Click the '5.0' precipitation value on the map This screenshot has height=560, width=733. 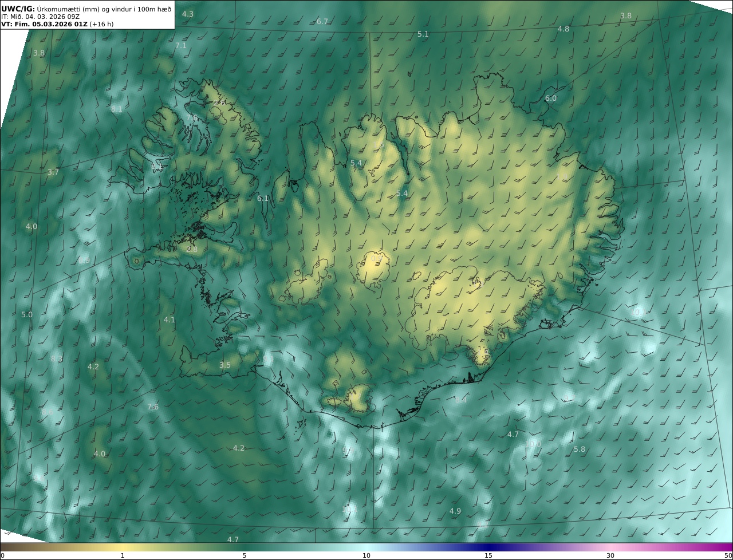coord(27,315)
